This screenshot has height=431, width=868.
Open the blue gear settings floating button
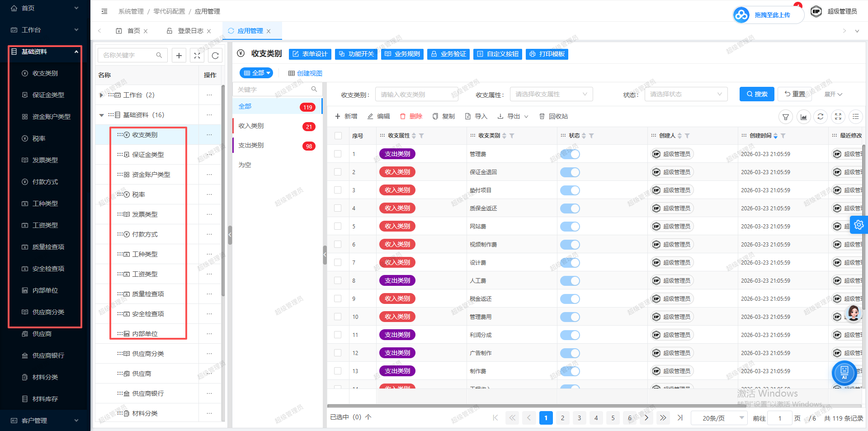click(x=859, y=225)
